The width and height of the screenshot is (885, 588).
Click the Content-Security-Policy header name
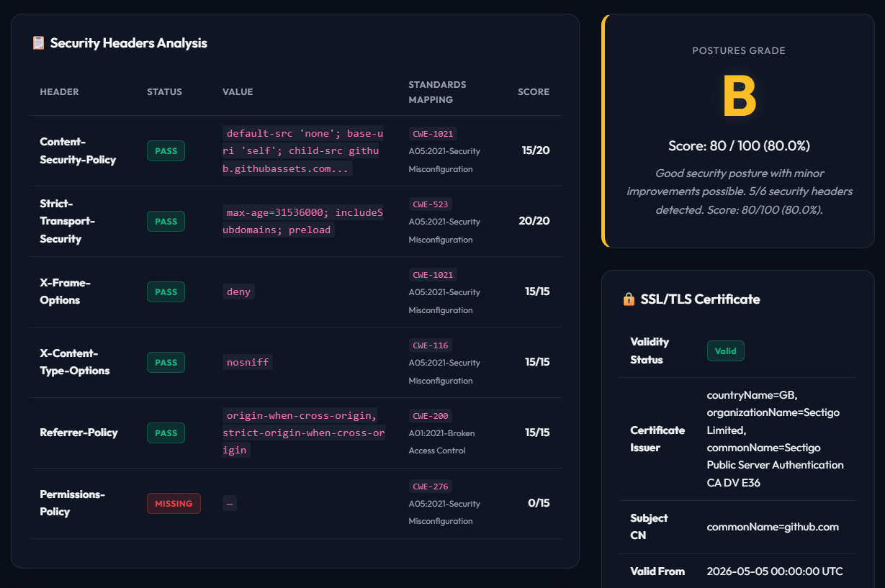coord(78,150)
